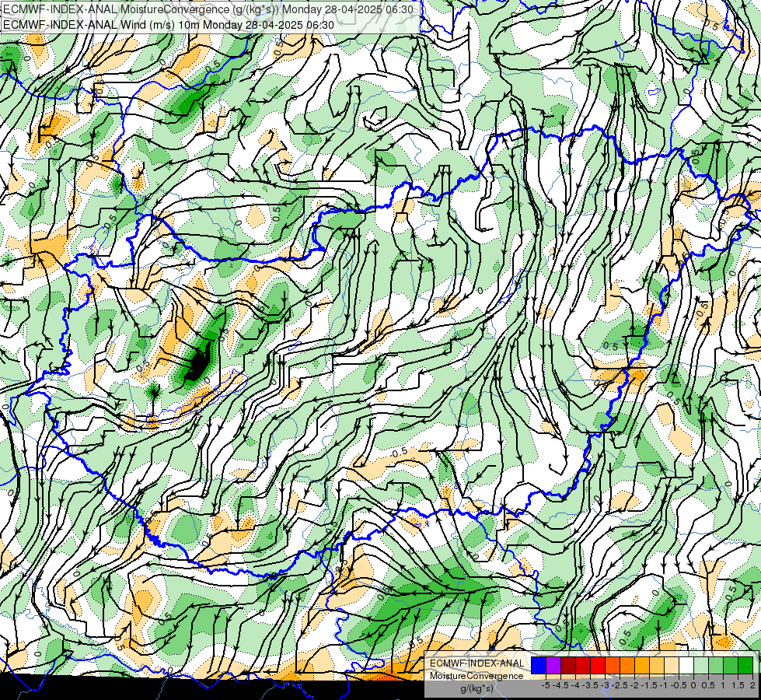Click the legend's ECMWF-INDEX-ANAL label
The image size is (761, 700).
477,663
